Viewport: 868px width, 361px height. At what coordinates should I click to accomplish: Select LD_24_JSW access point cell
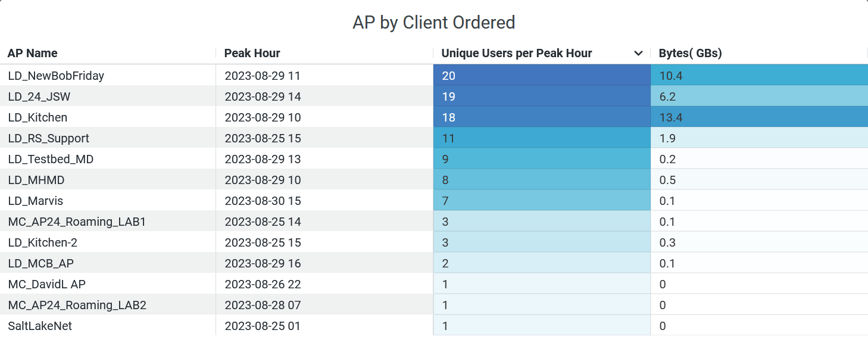point(39,97)
